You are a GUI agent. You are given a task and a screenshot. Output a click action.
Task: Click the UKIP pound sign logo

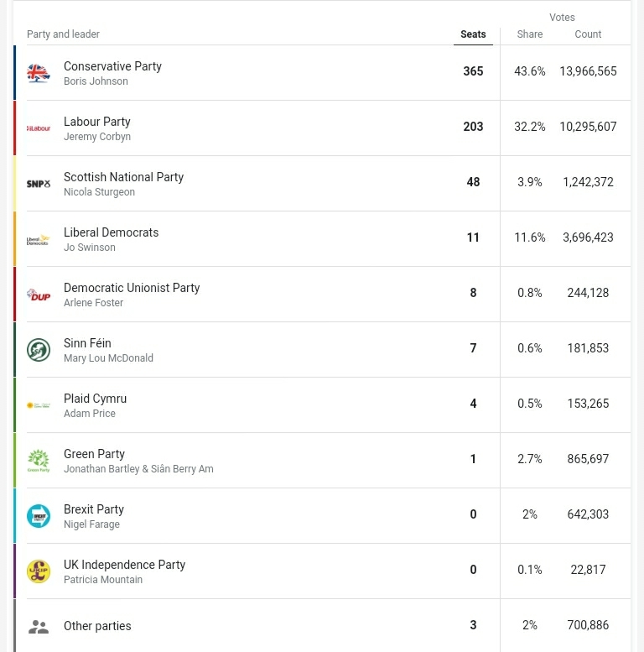pos(39,571)
